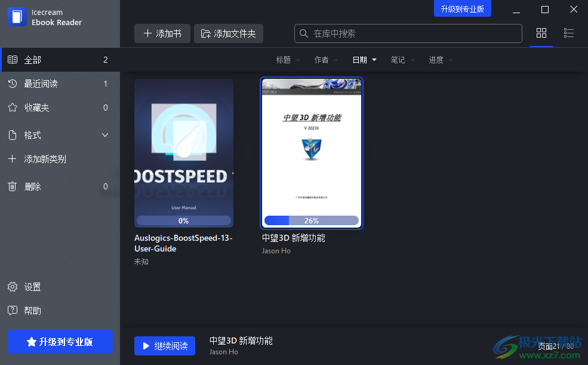The image size is (588, 365).
Task: Click the 添加书 button
Action: [162, 33]
